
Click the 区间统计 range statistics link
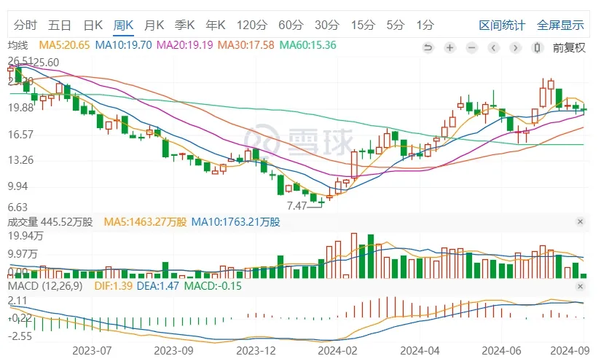click(x=502, y=25)
